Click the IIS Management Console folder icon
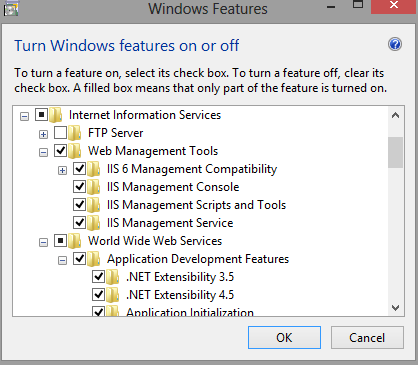This screenshot has width=418, height=365. click(x=94, y=187)
